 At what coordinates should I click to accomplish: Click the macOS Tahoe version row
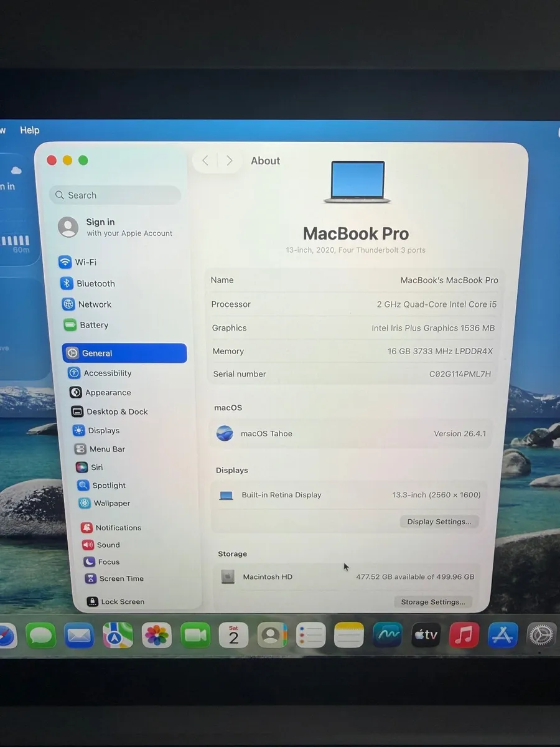click(351, 434)
